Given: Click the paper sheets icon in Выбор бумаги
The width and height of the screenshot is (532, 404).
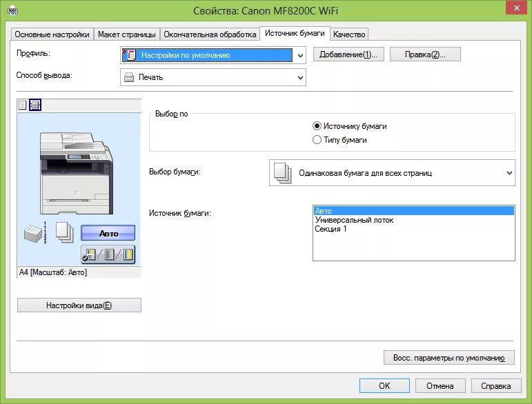Looking at the screenshot, I should [x=283, y=173].
